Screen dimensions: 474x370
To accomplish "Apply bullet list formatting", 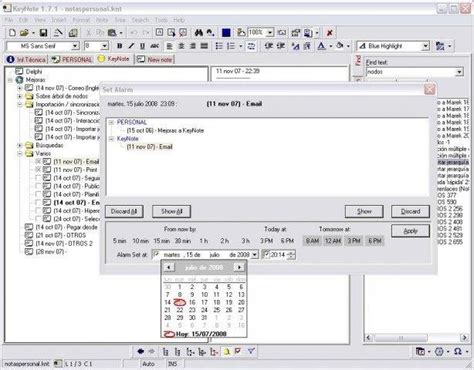I will (x=219, y=46).
